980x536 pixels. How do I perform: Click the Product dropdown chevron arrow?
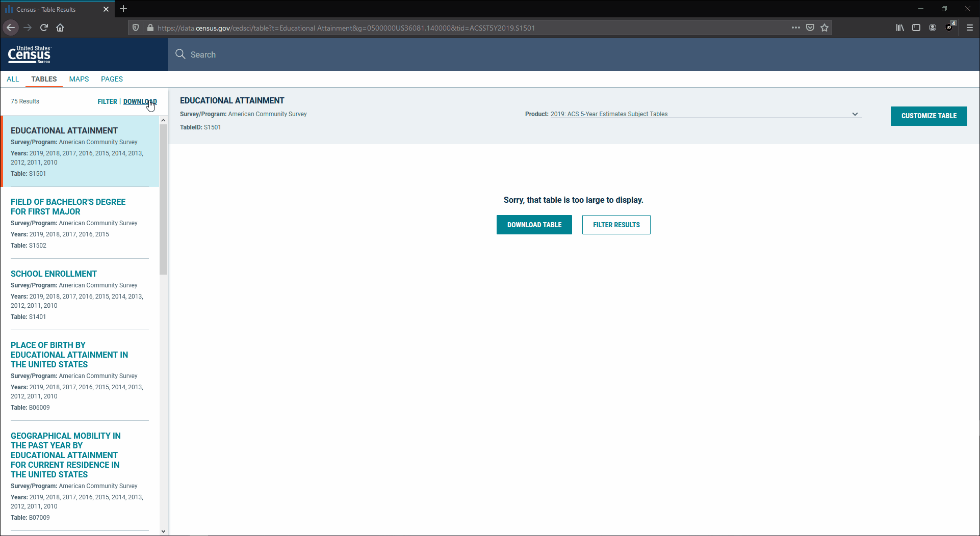point(855,114)
